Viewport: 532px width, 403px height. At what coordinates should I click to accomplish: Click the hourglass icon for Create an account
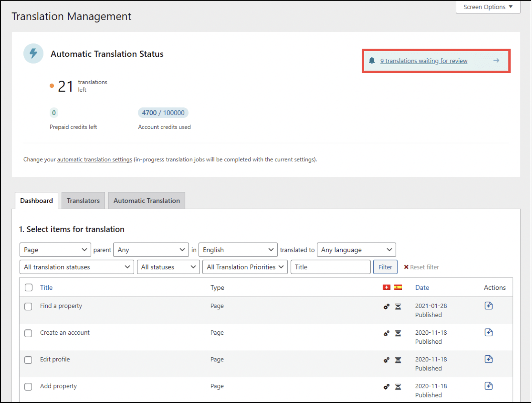pos(398,333)
